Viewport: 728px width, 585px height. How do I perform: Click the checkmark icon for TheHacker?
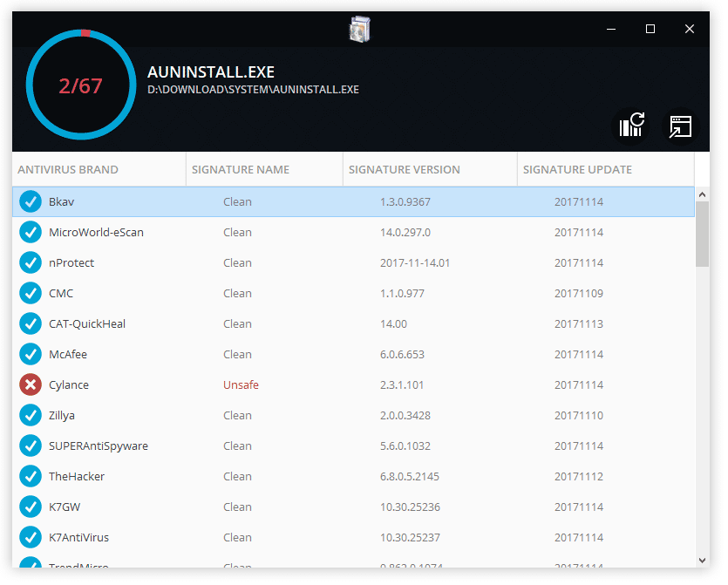click(x=31, y=477)
